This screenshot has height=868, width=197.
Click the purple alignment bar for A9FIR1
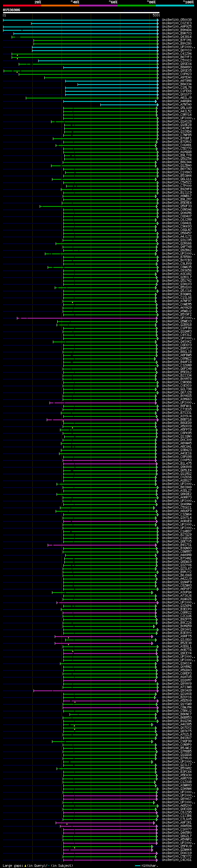[105, 823]
